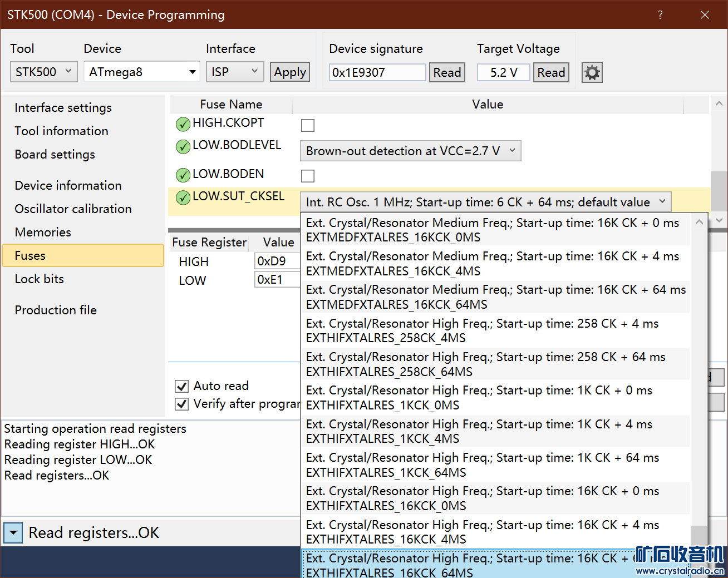The height and width of the screenshot is (578, 728).
Task: Click the HIGH.CKOPT green status icon
Action: pos(183,124)
